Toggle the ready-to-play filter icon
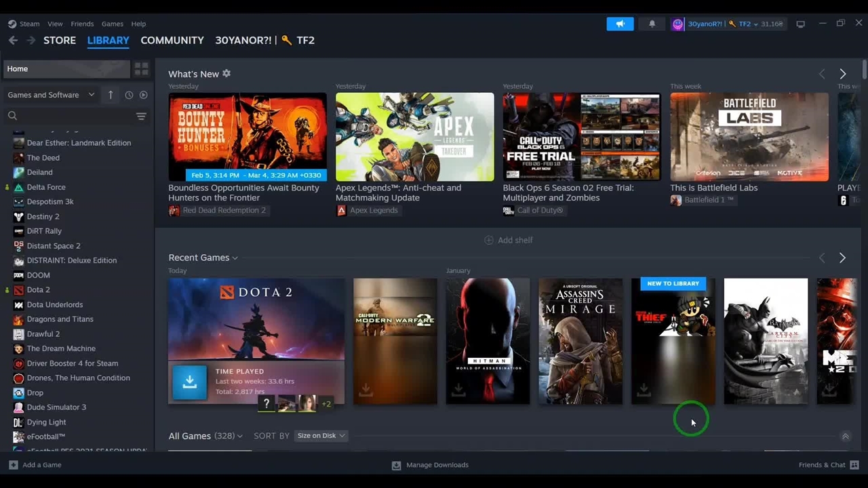Viewport: 868px width, 488px height. [x=143, y=95]
